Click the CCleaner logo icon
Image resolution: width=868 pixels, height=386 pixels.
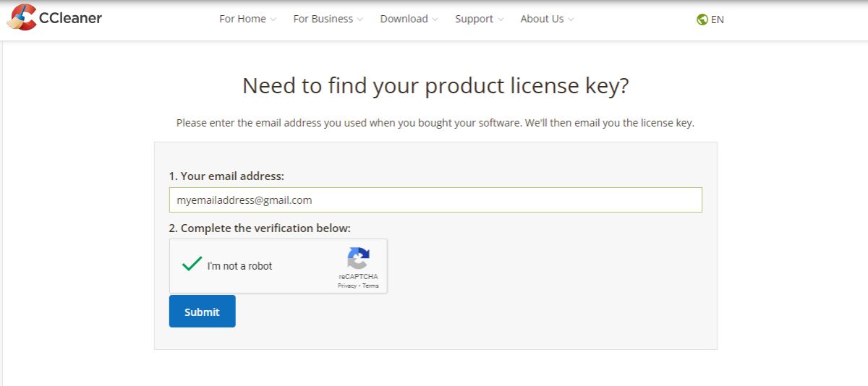[x=22, y=17]
